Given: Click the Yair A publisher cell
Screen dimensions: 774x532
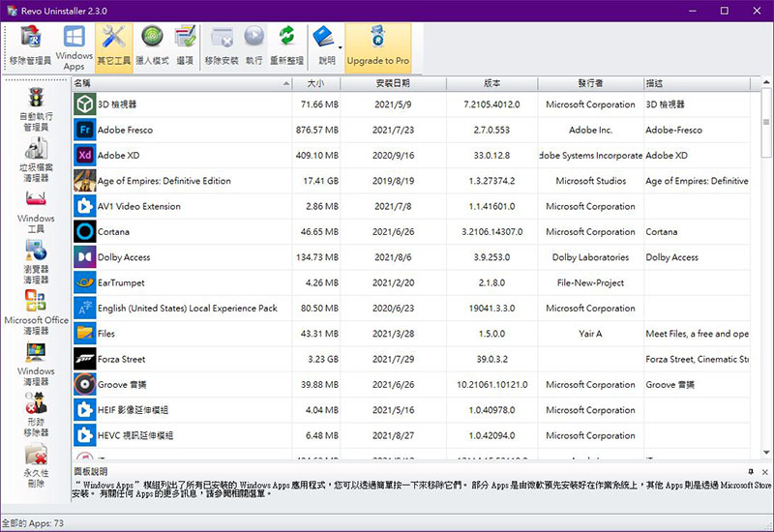Looking at the screenshot, I should (x=590, y=334).
